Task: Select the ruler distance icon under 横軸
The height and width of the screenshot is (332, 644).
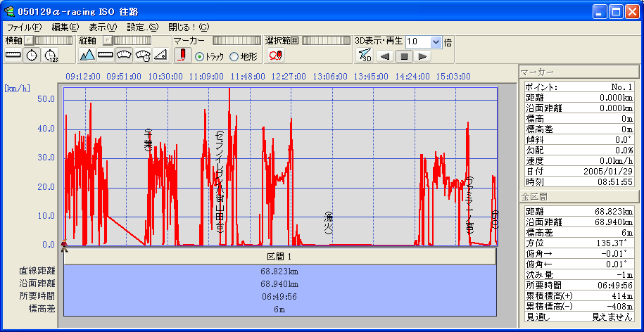Action: [x=13, y=56]
